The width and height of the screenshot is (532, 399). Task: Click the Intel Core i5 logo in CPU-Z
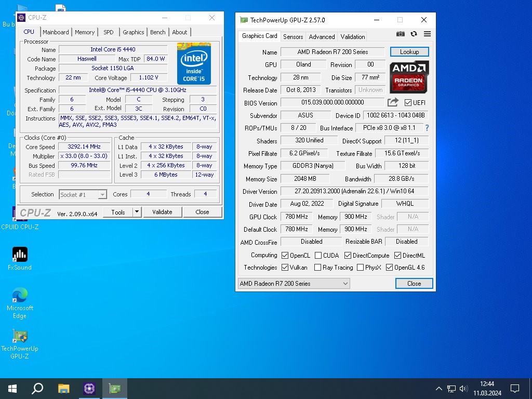click(194, 63)
